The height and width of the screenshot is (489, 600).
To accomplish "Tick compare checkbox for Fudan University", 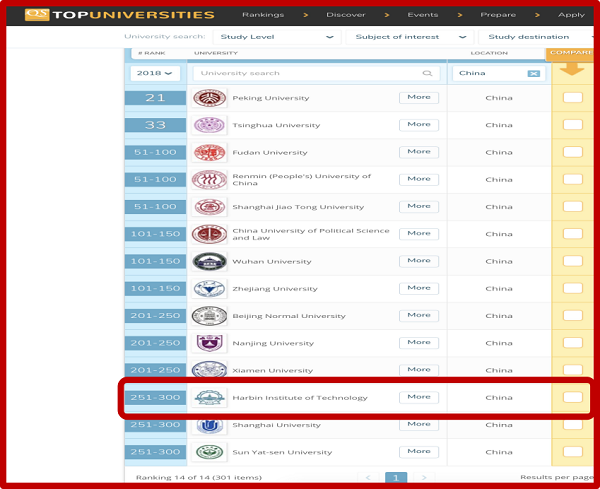I will [573, 152].
